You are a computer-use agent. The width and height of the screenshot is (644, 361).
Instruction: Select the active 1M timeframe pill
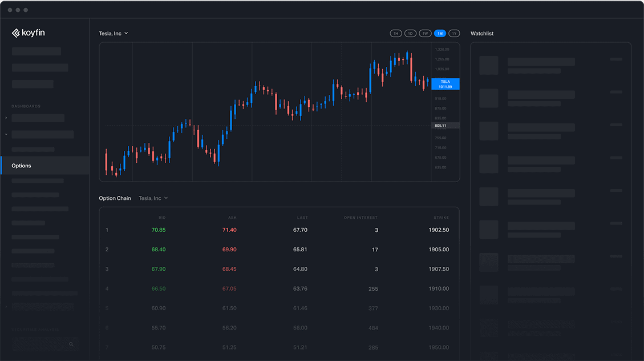(440, 34)
